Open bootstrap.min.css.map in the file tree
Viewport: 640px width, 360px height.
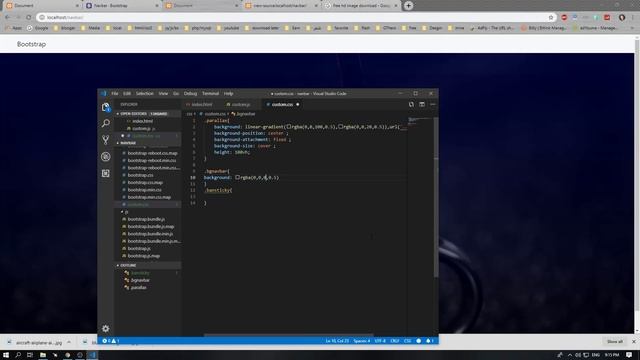[x=149, y=197]
